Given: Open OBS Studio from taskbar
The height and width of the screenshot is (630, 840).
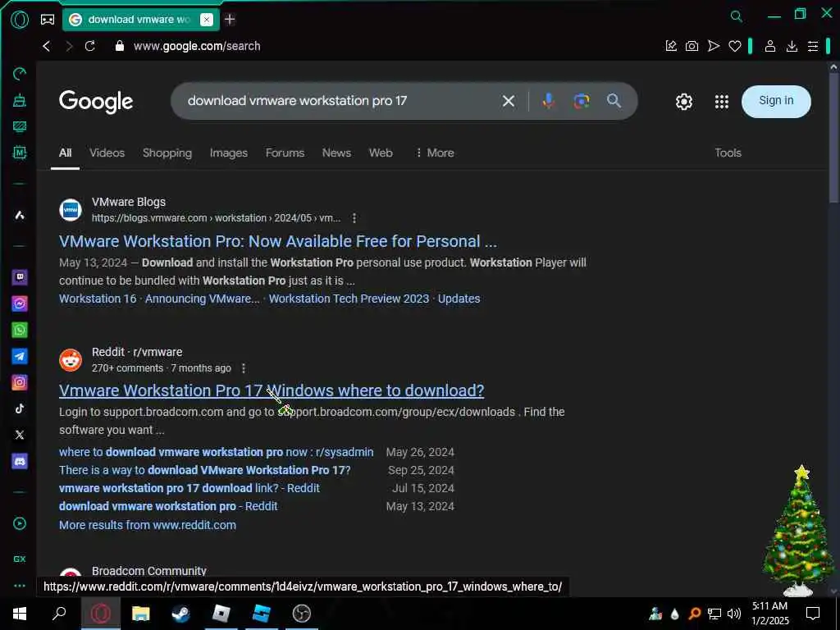Looking at the screenshot, I should click(302, 614).
